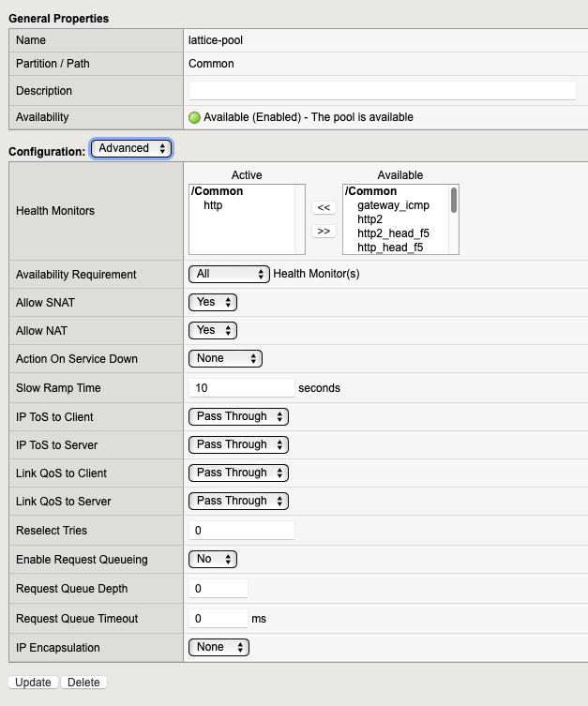
Task: Click the Slow Ramp Time field
Action: point(242,387)
